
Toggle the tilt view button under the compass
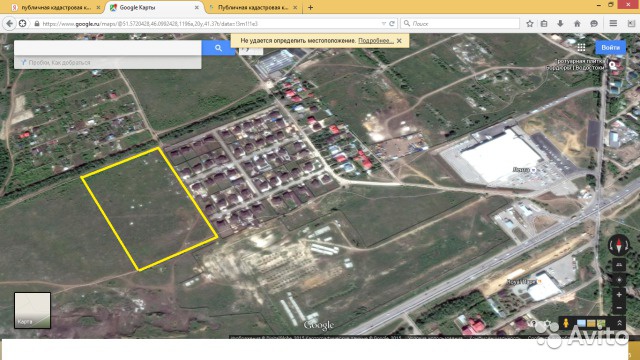pos(619,265)
